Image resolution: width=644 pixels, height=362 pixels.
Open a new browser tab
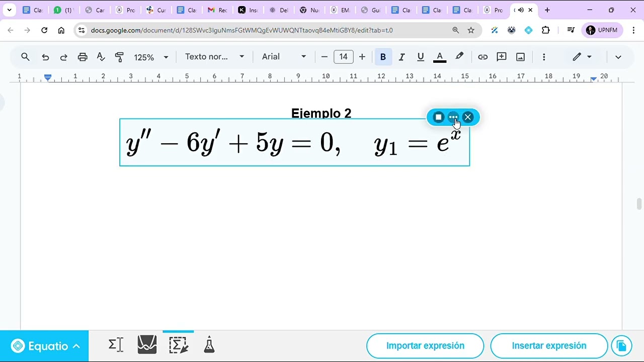[547, 10]
